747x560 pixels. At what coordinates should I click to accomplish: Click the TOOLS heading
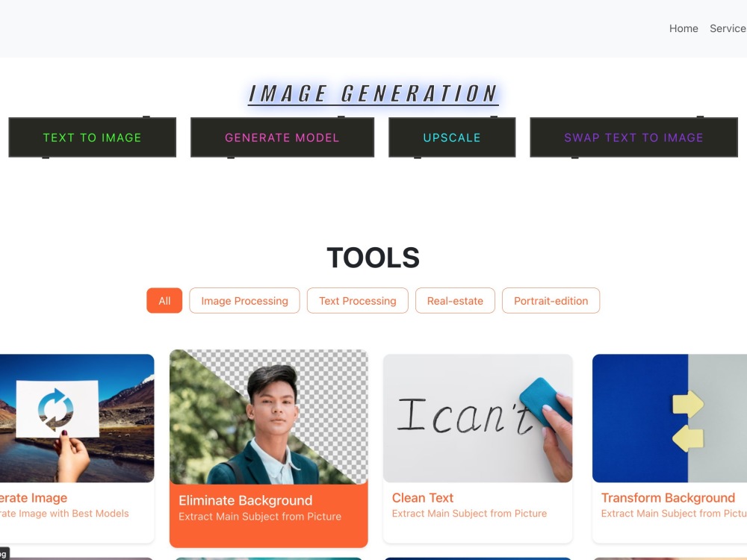pyautogui.click(x=373, y=258)
